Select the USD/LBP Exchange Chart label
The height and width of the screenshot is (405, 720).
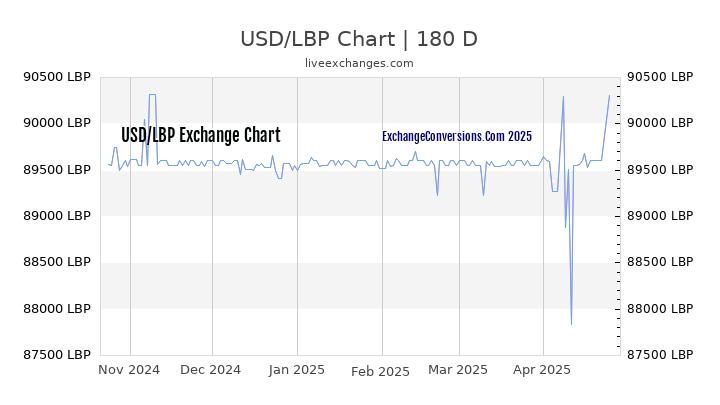[x=201, y=135]
